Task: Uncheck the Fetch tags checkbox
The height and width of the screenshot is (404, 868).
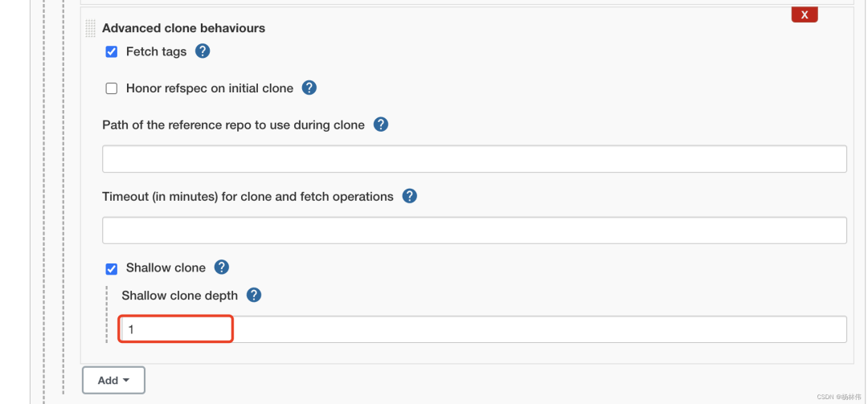Action: [x=112, y=52]
